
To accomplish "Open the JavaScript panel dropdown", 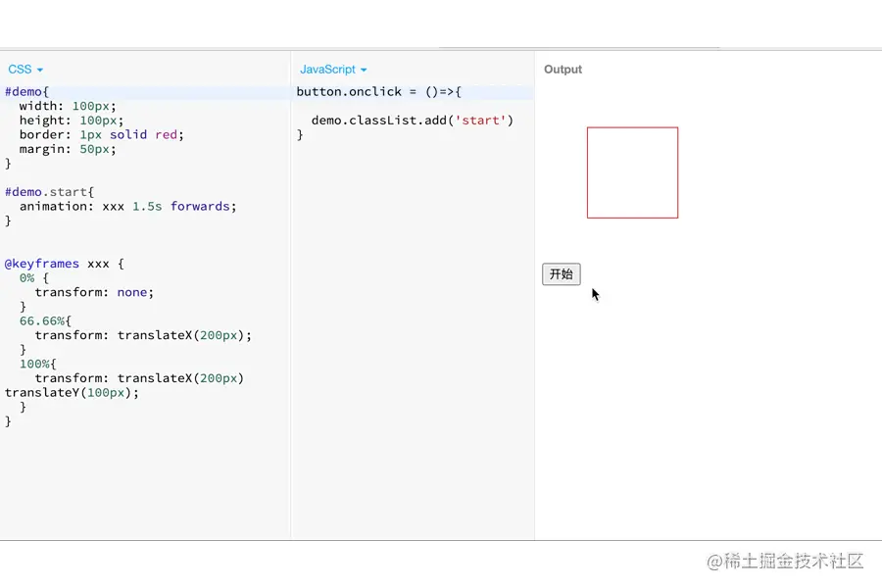I will click(x=333, y=70).
